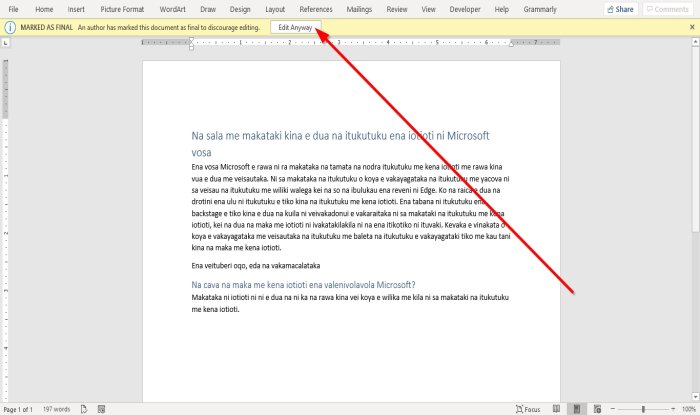Click the first line indent marker on ruler
This screenshot has width=700, height=415.
tap(191, 40)
